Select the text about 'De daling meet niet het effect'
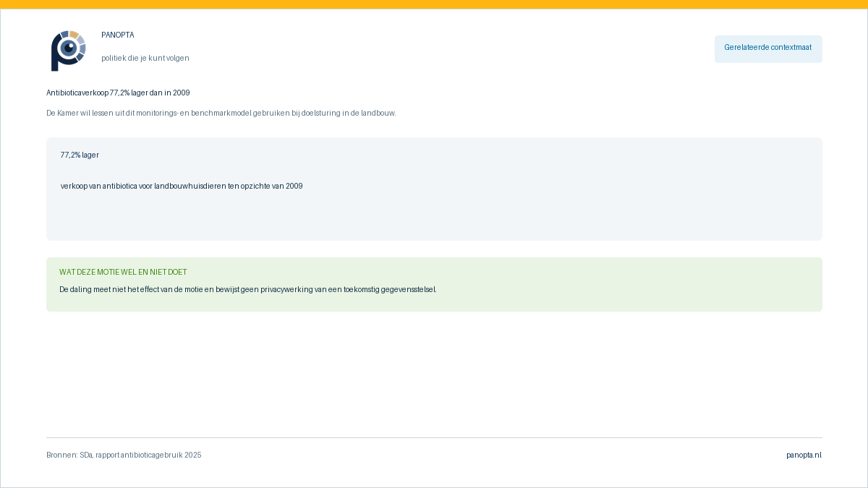The height and width of the screenshot is (488, 868). click(x=248, y=290)
